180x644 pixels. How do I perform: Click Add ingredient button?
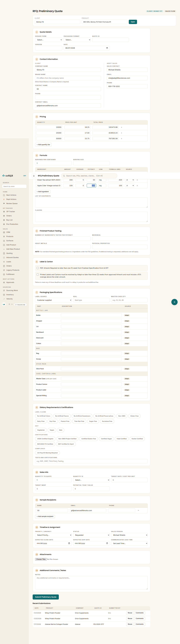coord(43,192)
